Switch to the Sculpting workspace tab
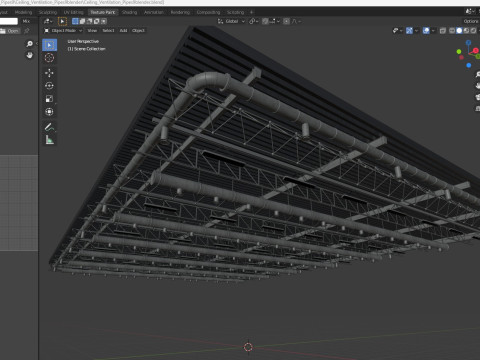Viewport: 480px width, 360px height. coord(48,12)
